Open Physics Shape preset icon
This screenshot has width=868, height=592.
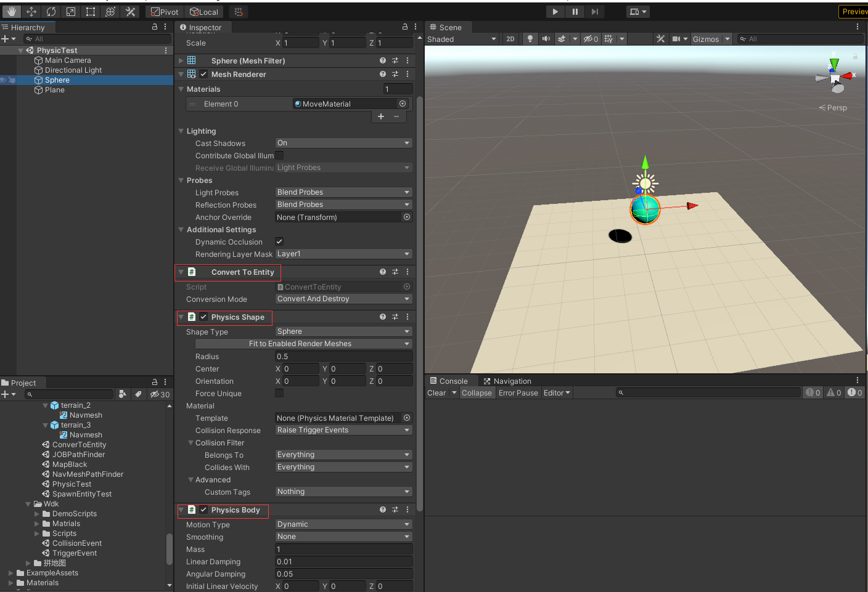click(x=395, y=317)
